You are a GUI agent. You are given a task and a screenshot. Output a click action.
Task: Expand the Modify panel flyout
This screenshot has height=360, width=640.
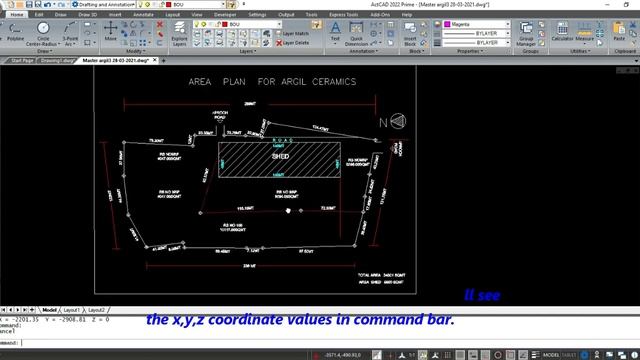click(136, 51)
